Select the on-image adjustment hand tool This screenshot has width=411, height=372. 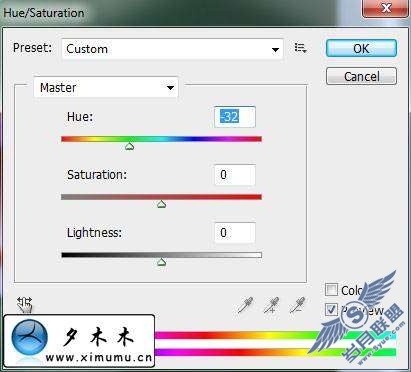click(25, 305)
